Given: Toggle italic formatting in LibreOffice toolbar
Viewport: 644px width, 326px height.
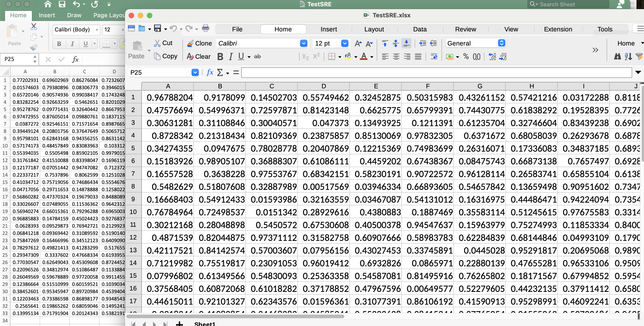Looking at the screenshot, I should tap(231, 57).
